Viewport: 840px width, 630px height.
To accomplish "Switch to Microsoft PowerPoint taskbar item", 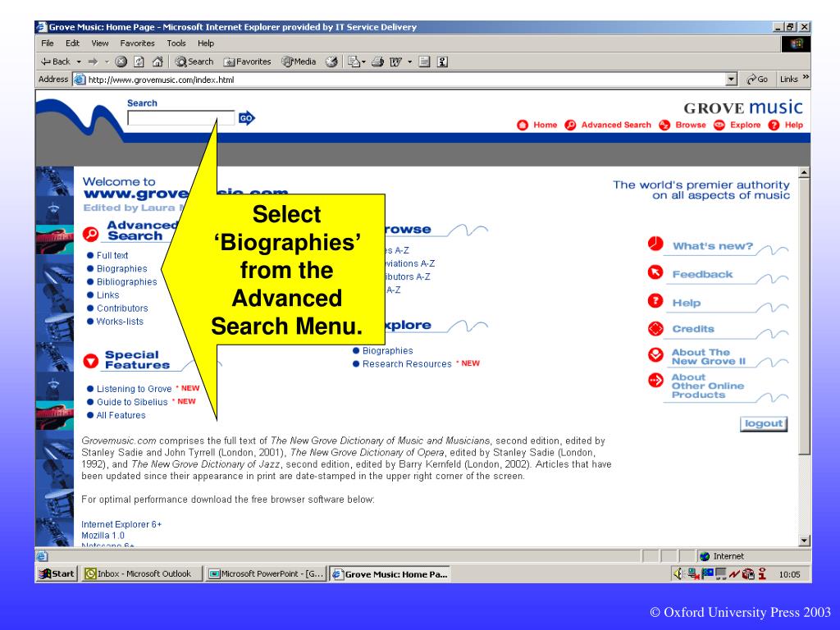I will pyautogui.click(x=267, y=573).
